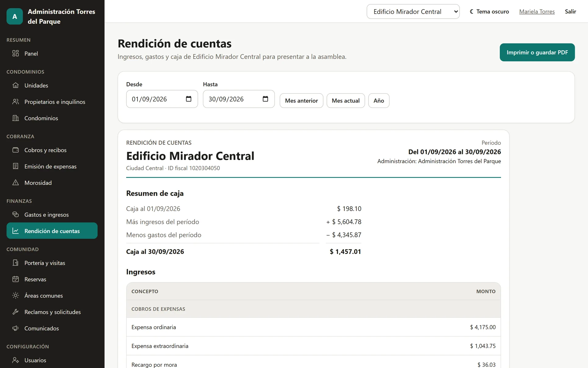Go to Morosidad in the sidebar
Screen dimensions: 588x368
[52, 182]
